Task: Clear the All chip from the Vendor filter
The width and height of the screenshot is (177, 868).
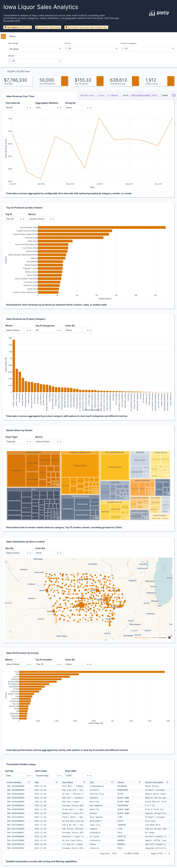Action: tap(11, 61)
